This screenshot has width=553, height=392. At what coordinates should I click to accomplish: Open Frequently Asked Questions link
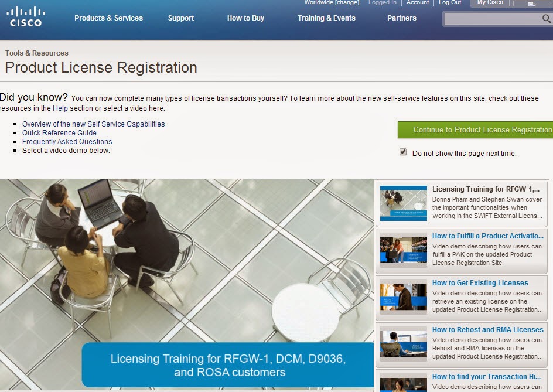click(x=67, y=142)
